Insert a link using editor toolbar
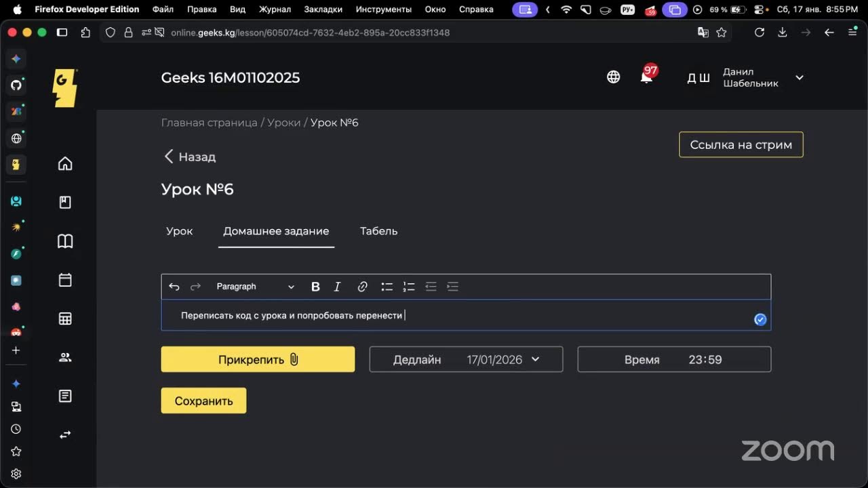This screenshot has height=488, width=868. 362,287
